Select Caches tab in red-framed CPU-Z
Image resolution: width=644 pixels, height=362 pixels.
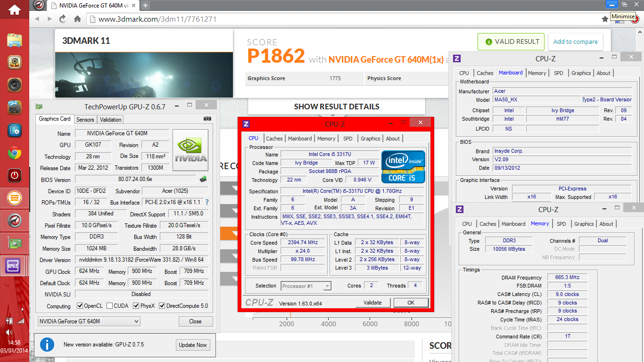click(274, 139)
